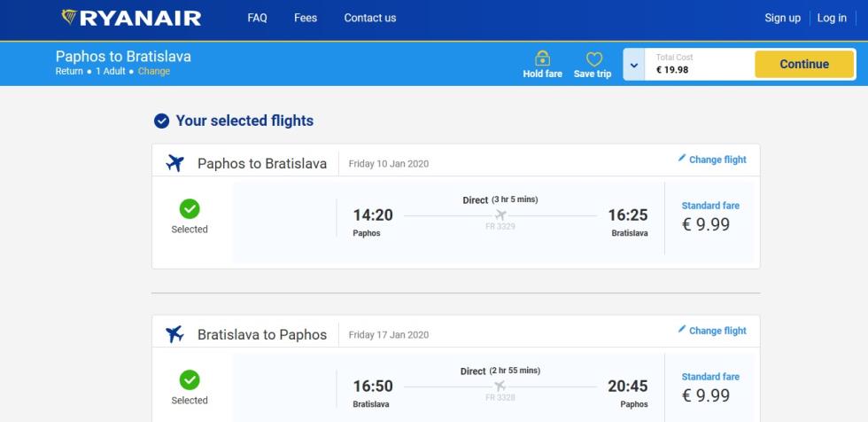Click the pencil icon on the return Change flight
The image size is (868, 422).
[682, 329]
